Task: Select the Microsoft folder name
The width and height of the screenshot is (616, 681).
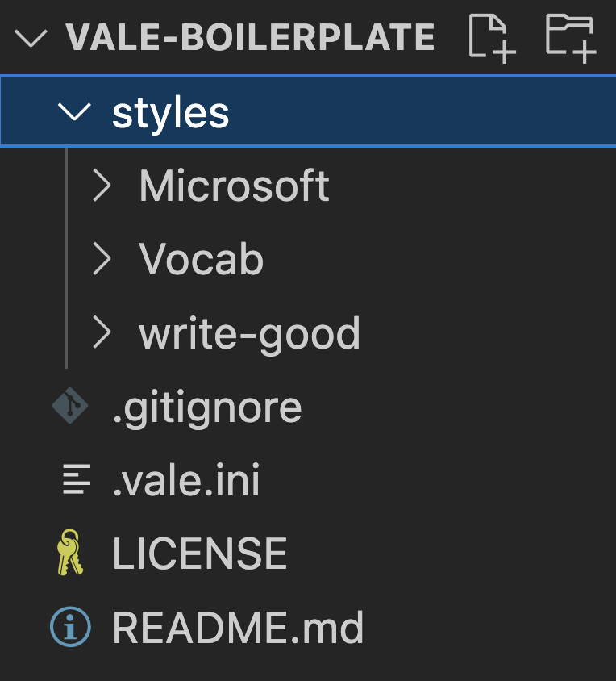Action: (234, 186)
